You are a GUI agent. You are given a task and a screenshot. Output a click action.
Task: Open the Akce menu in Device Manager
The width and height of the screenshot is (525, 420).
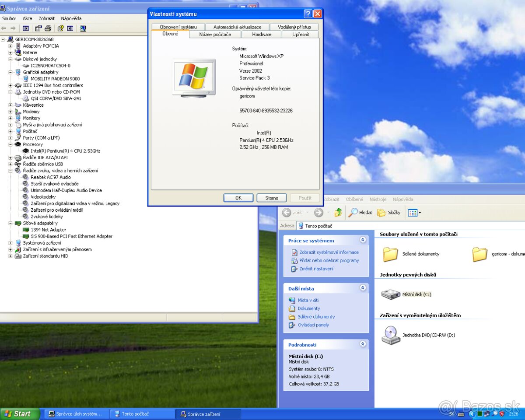27,18
